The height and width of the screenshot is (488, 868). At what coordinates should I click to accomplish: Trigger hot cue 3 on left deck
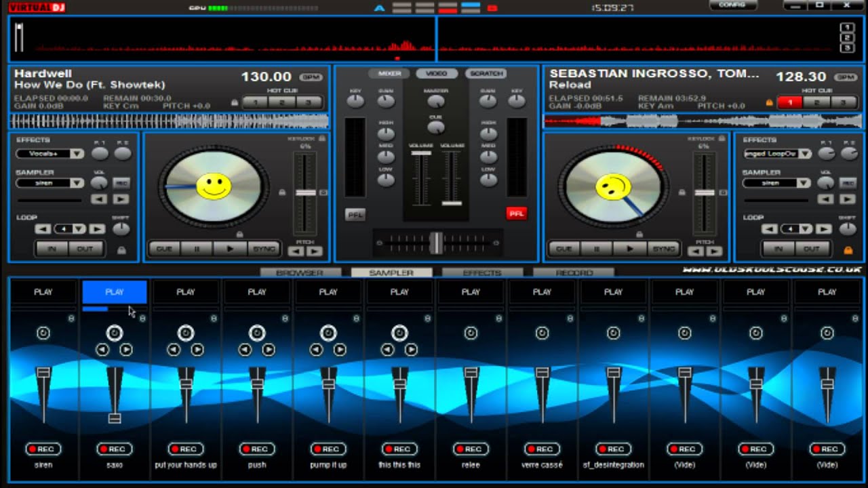307,102
